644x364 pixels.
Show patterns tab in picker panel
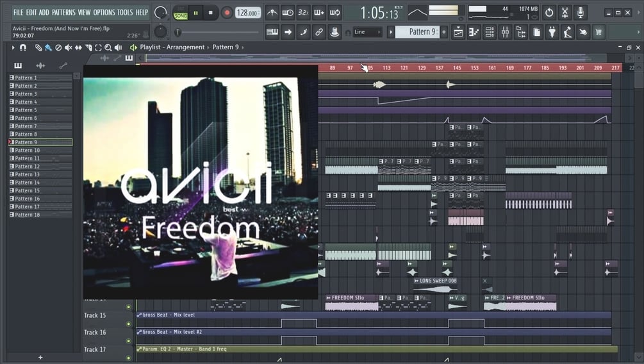pyautogui.click(x=18, y=65)
